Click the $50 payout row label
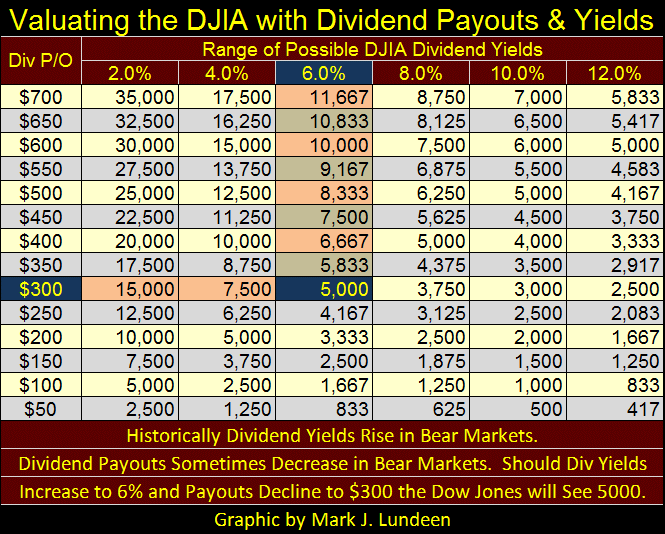This screenshot has width=665, height=534. (41, 408)
